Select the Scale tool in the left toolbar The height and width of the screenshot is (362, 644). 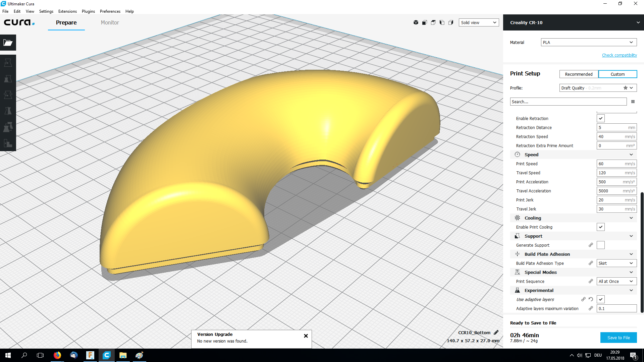pyautogui.click(x=8, y=79)
